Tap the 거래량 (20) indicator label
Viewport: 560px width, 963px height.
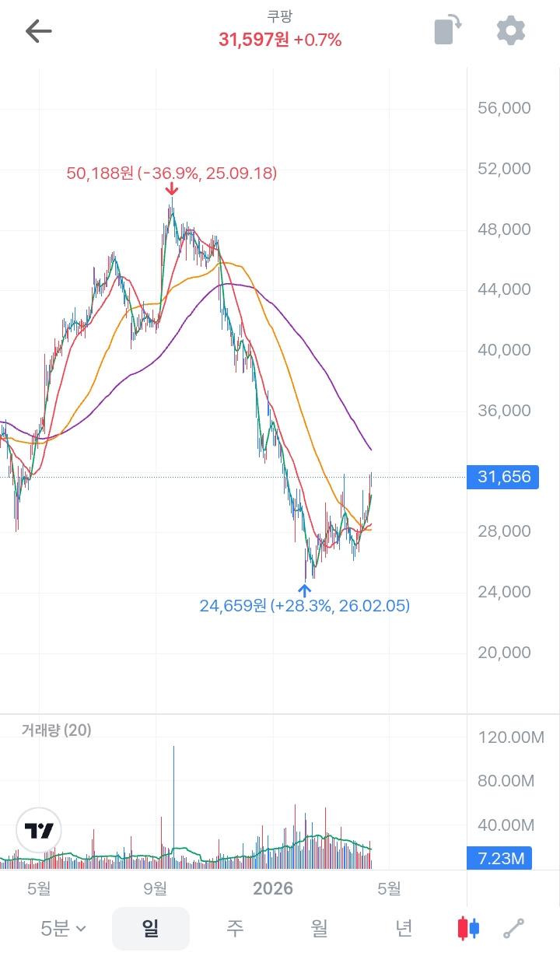pyautogui.click(x=56, y=730)
